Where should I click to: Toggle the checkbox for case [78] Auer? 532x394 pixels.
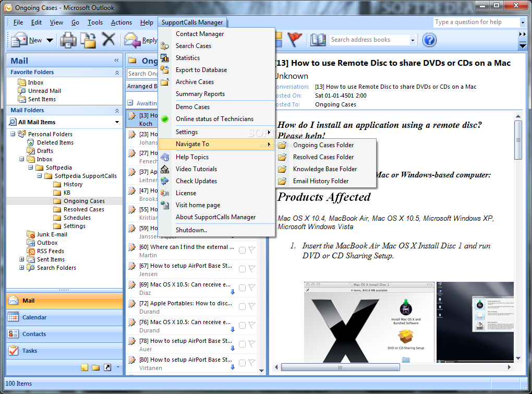(x=242, y=344)
